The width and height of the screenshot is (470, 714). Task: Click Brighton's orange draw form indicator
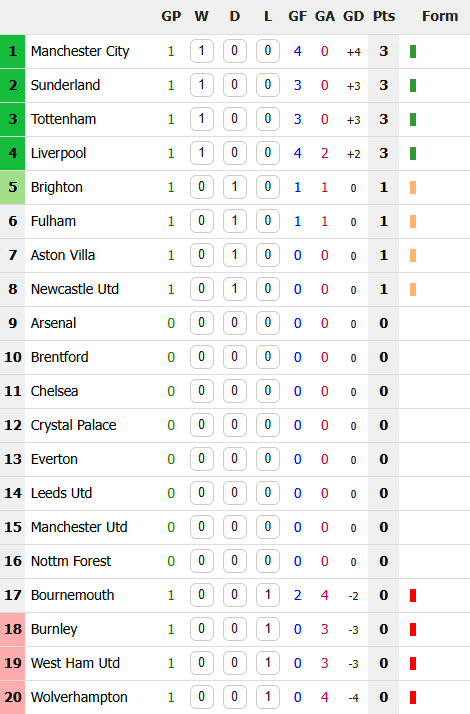pyautogui.click(x=413, y=188)
